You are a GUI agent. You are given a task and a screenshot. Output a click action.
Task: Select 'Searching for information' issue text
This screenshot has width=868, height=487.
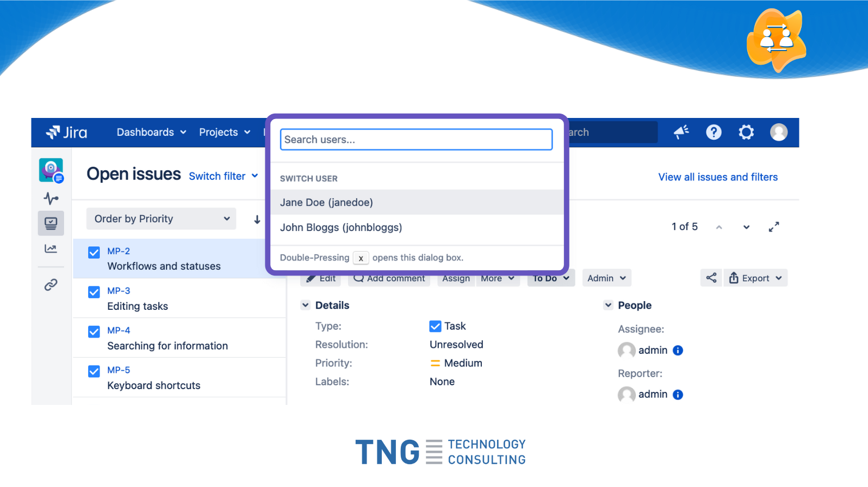point(168,346)
